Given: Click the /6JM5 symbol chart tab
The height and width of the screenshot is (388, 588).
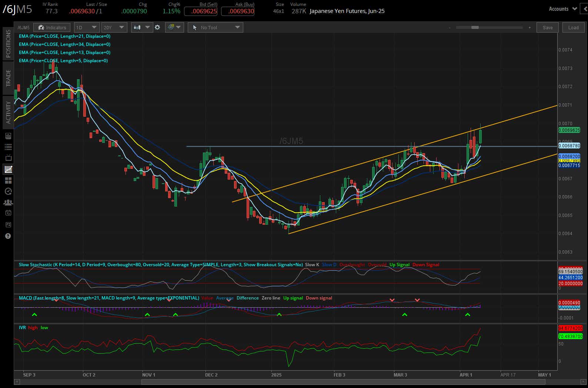Looking at the screenshot, I should click(x=23, y=28).
